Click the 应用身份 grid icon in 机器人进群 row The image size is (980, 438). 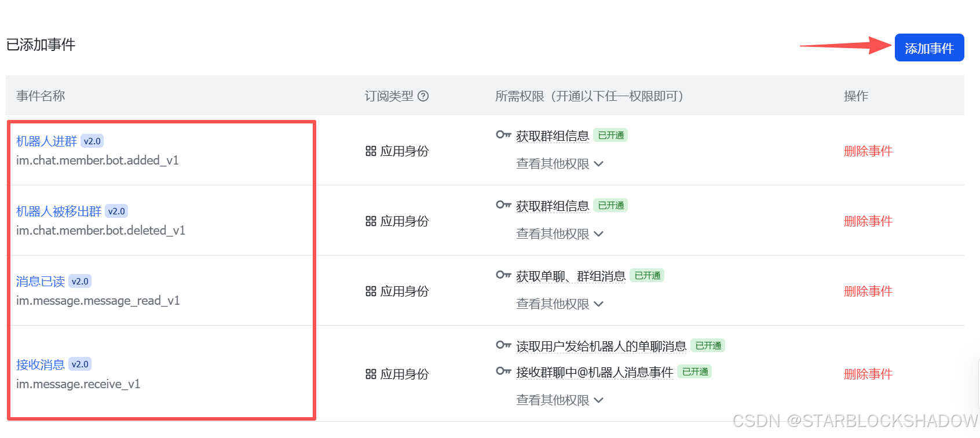(371, 151)
